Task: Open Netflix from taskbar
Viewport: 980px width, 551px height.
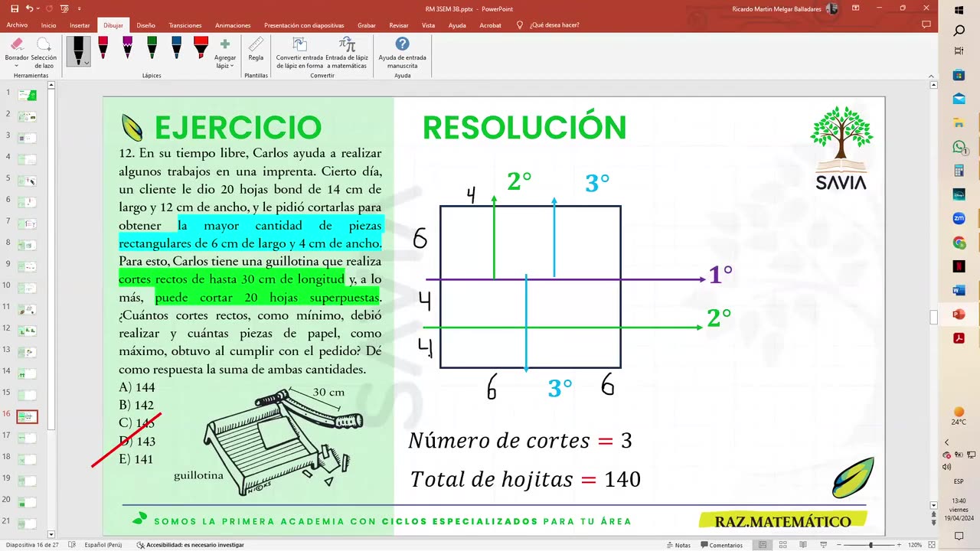Action: click(959, 266)
